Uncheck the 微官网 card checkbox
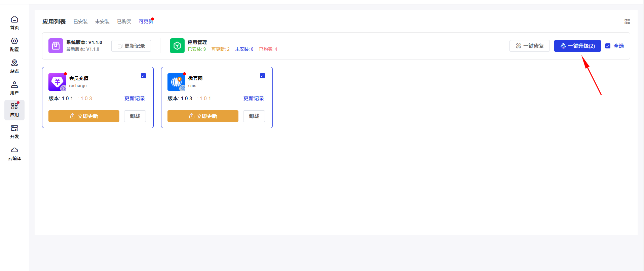 [262, 76]
